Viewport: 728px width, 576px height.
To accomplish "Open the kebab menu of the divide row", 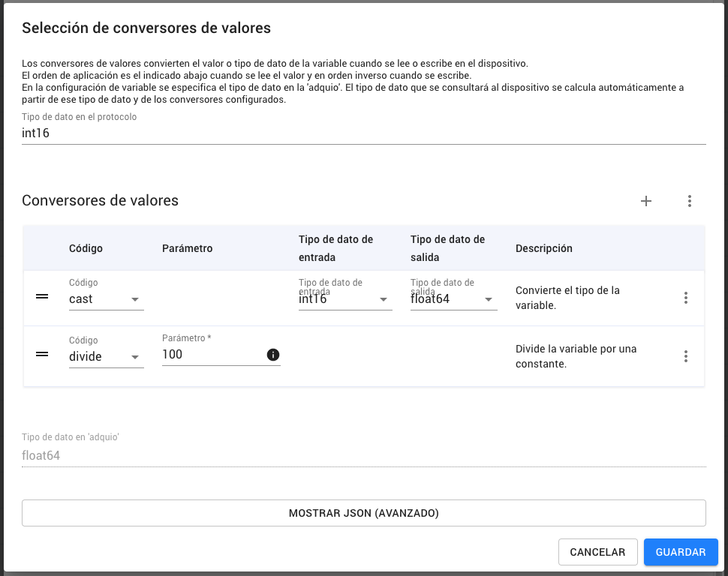I will (x=685, y=356).
